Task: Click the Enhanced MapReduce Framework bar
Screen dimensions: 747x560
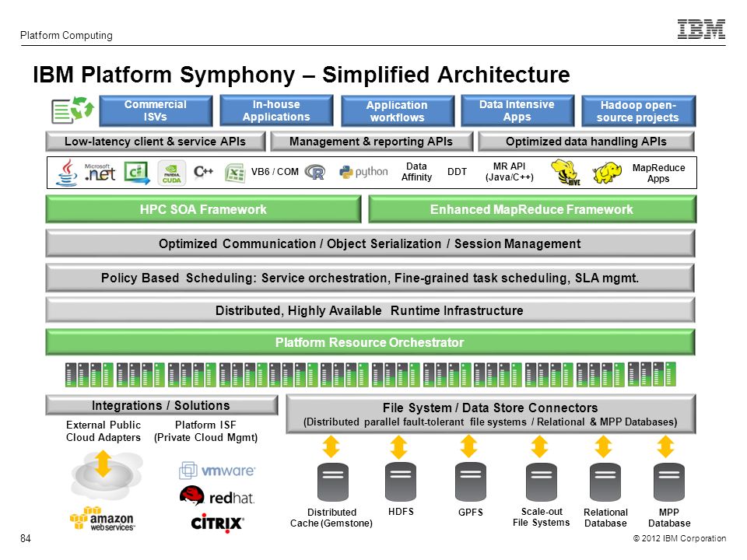Action: pyautogui.click(x=532, y=209)
